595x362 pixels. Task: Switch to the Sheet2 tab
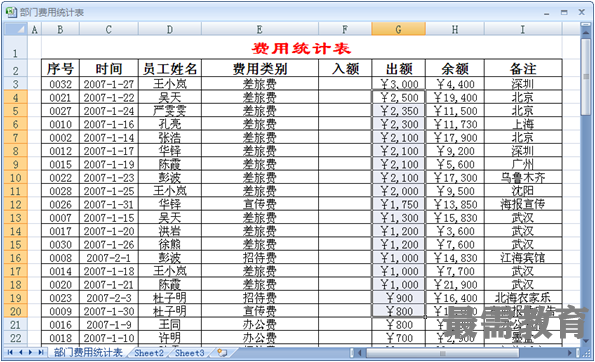coord(149,353)
